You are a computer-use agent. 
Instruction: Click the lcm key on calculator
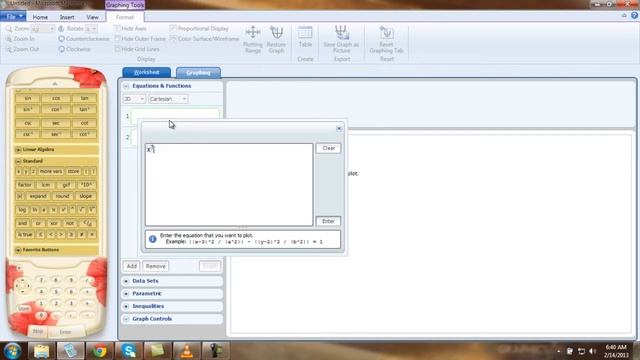[46, 185]
